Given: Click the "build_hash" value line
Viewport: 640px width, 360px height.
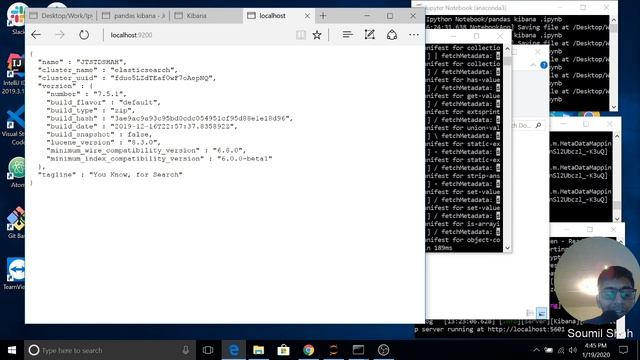Looking at the screenshot, I should pos(170,118).
